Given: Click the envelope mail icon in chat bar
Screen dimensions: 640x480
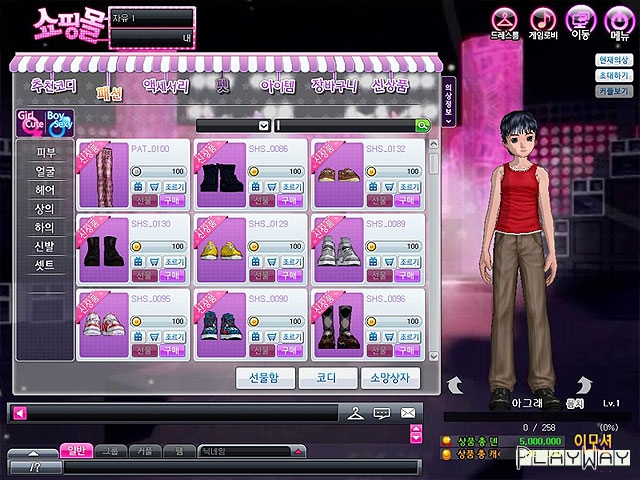Looking at the screenshot, I should coord(408,412).
